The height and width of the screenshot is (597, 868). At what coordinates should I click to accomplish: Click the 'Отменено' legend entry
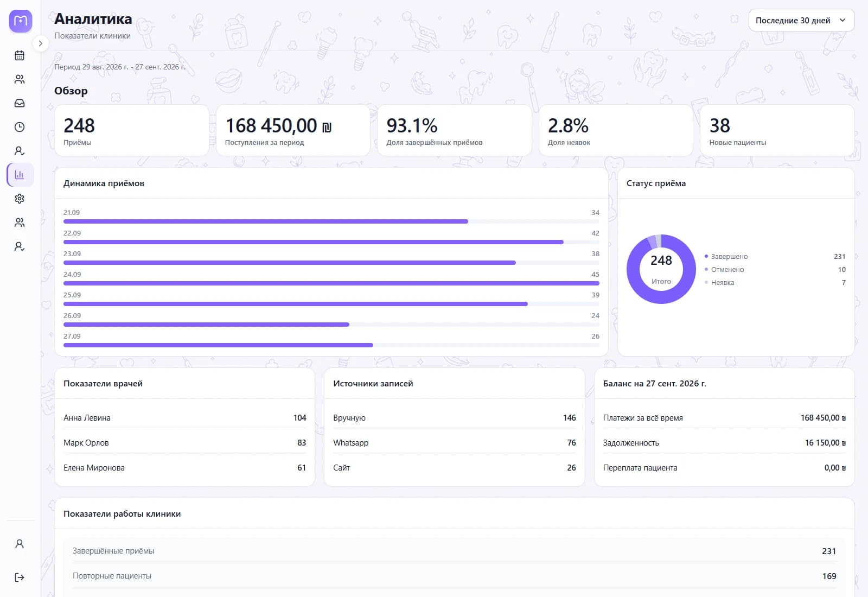click(775, 269)
